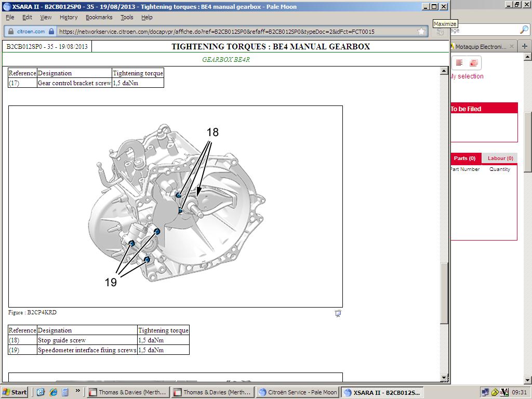Click the Gear control bracket screw cell

click(x=74, y=83)
